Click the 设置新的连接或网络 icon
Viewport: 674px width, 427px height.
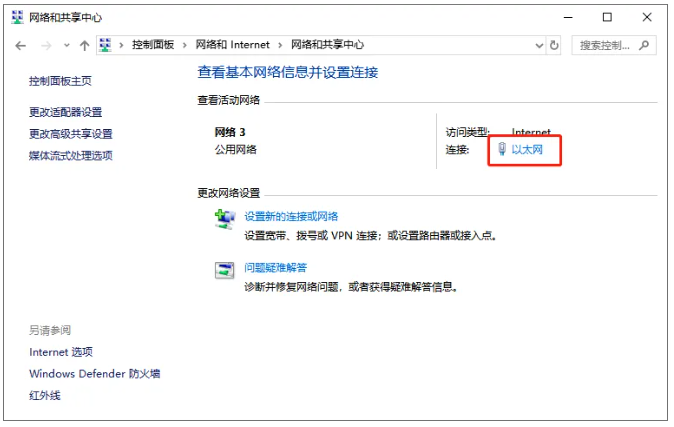tap(225, 219)
